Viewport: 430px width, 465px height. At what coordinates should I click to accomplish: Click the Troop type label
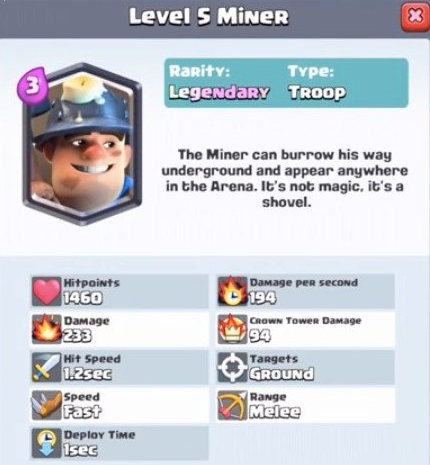point(317,92)
